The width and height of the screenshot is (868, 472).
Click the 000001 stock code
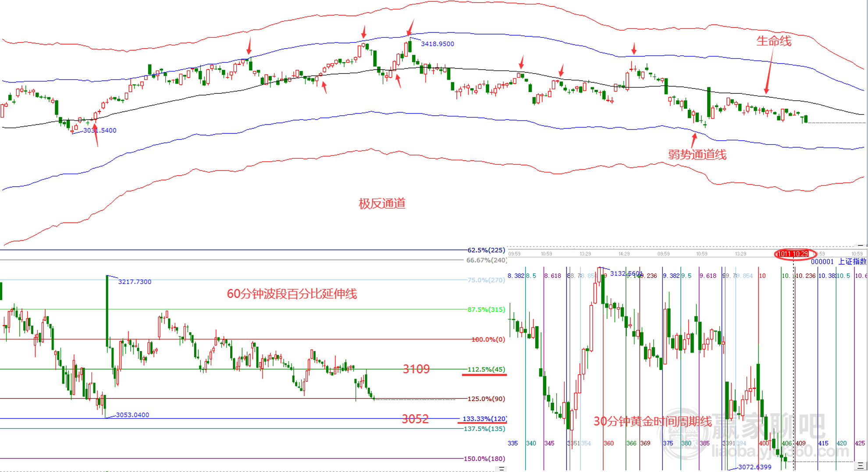(x=822, y=262)
